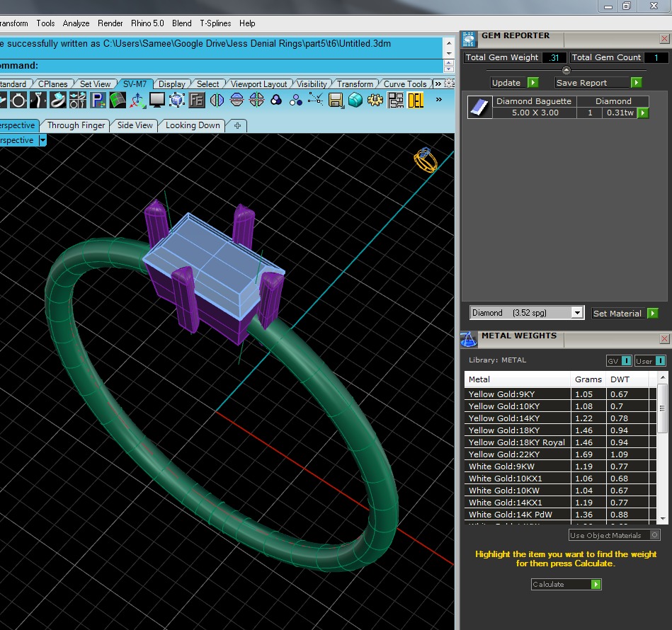This screenshot has width=672, height=630.
Task: Click the Calculate button
Action: [566, 584]
